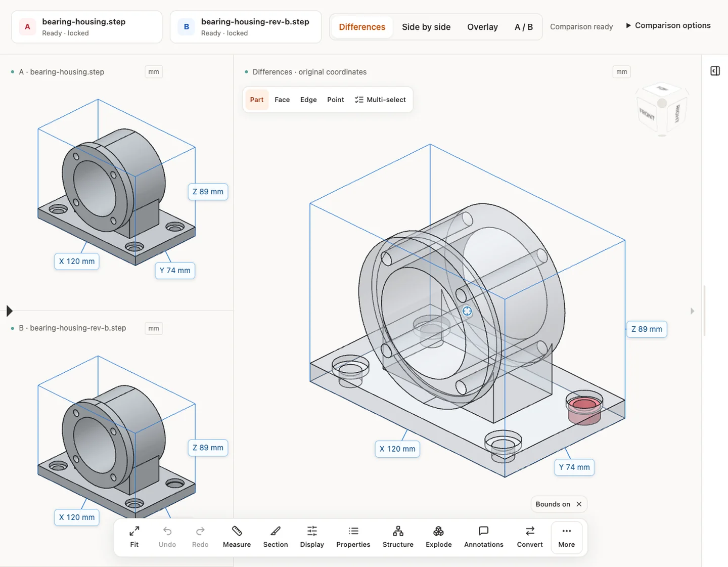The image size is (728, 567).
Task: Choose Face selection mode
Action: point(282,100)
